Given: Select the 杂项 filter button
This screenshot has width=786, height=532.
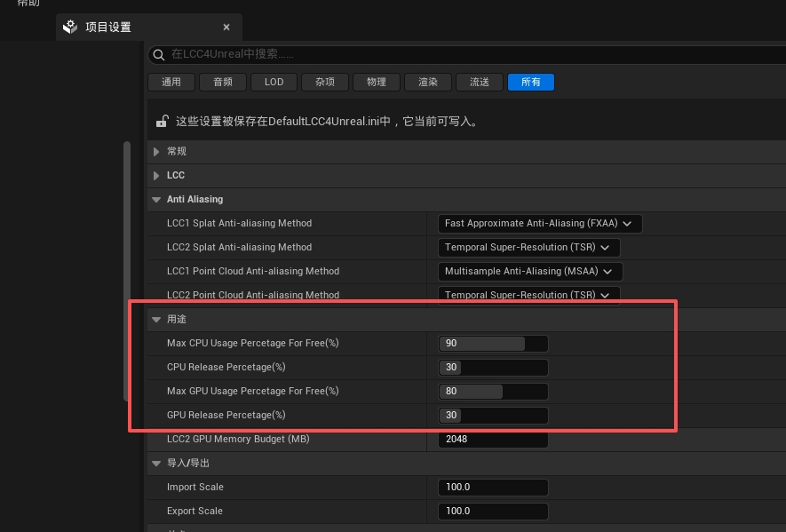Looking at the screenshot, I should click(x=325, y=83).
